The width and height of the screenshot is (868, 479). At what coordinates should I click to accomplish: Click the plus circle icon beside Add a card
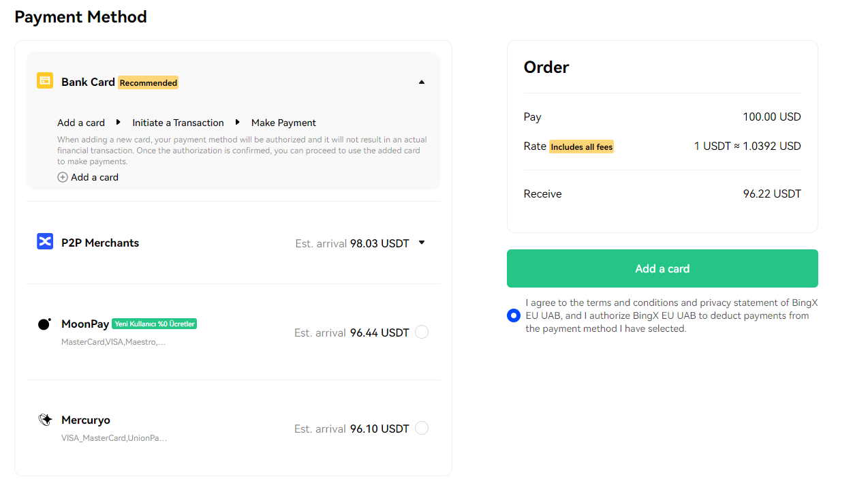[63, 177]
